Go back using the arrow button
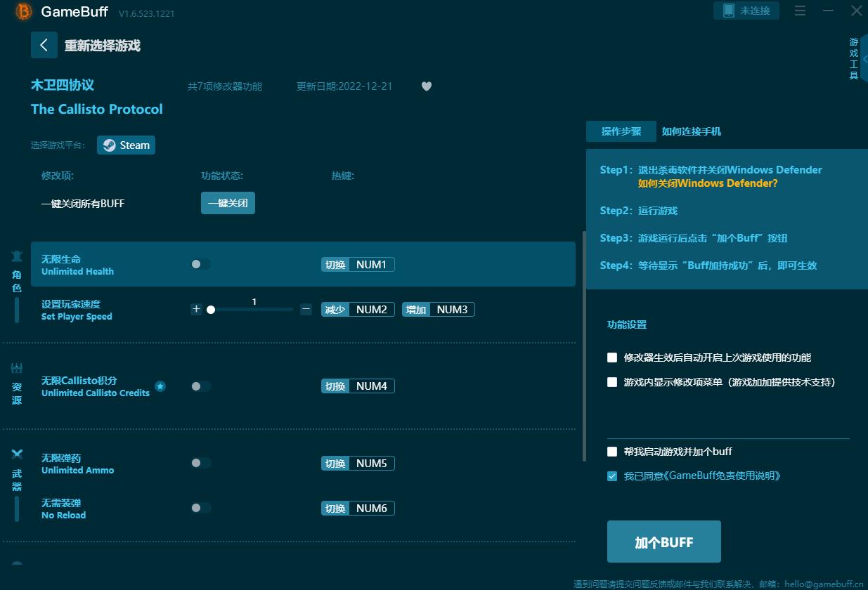The height and width of the screenshot is (590, 868). click(x=44, y=45)
